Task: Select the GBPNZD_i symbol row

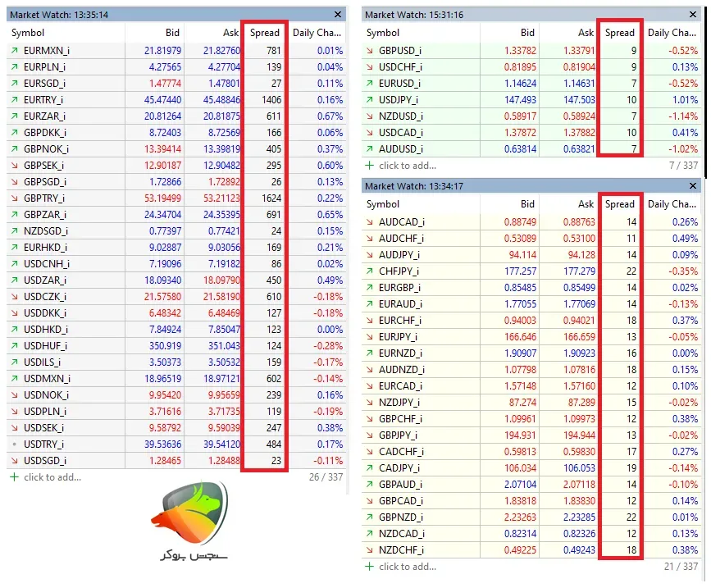Action: [531, 517]
